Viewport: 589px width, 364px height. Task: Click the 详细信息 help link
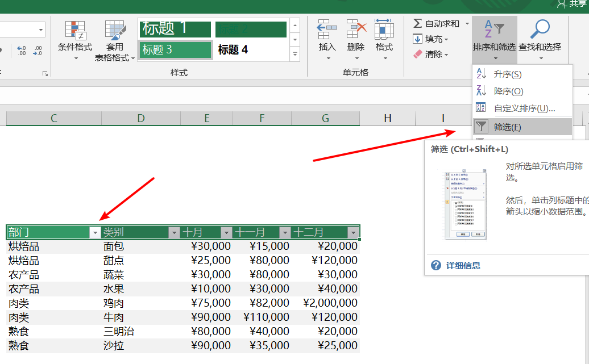463,265
